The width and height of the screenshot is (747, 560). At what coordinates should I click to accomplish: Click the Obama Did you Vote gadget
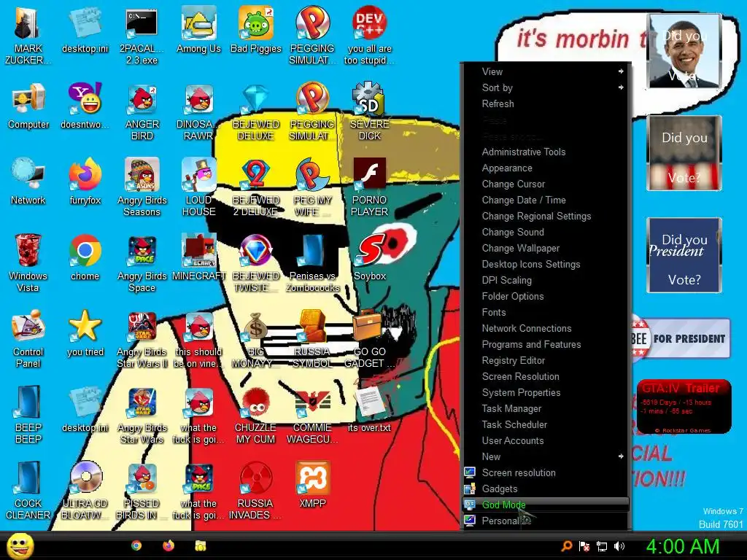[684, 51]
